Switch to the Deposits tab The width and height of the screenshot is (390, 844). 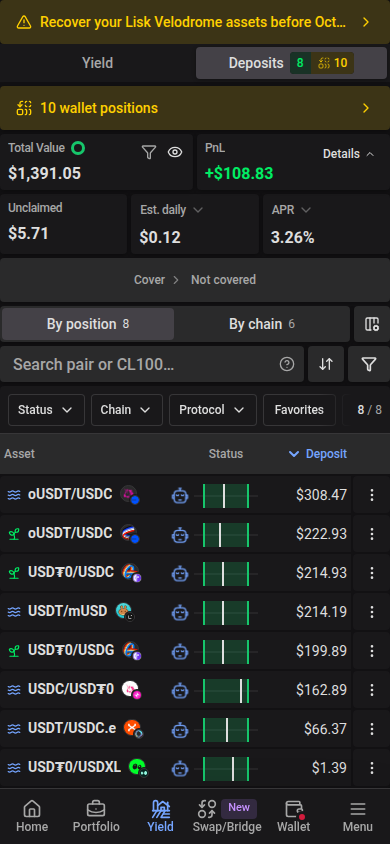pos(291,63)
